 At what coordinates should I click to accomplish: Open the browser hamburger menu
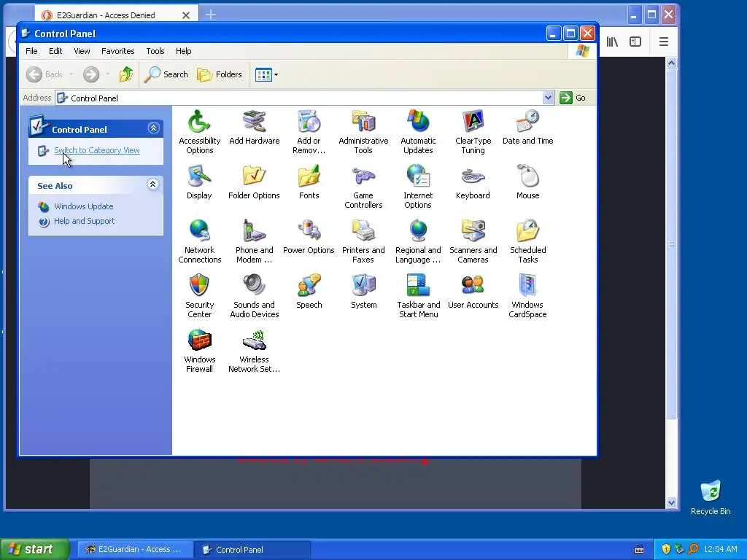tap(664, 42)
